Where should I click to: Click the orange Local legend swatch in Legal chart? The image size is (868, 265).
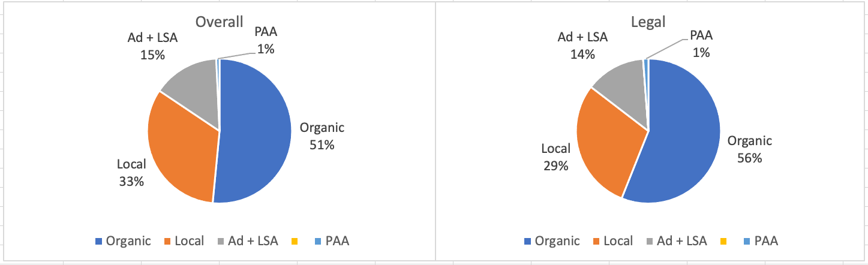point(596,242)
